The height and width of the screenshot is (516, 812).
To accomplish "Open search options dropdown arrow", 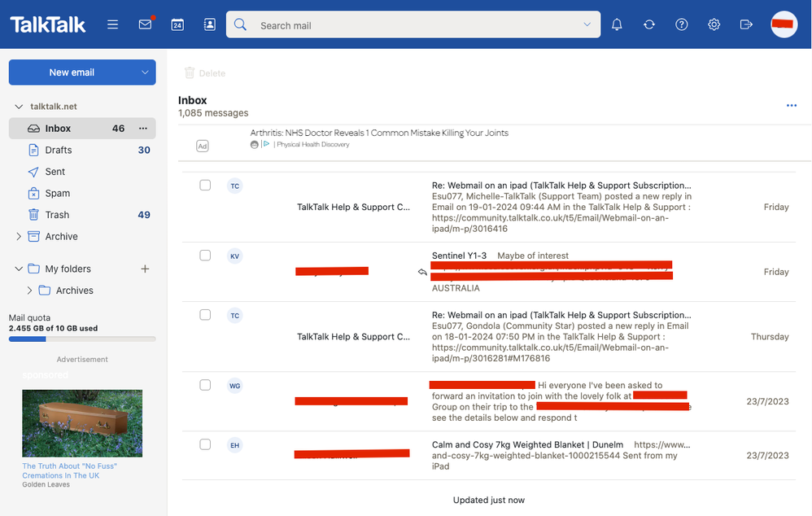I will [x=587, y=24].
